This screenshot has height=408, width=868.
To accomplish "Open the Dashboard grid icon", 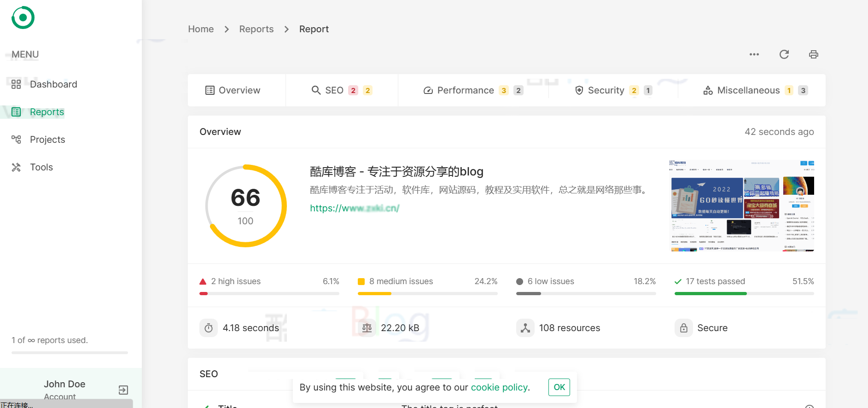I will pyautogui.click(x=16, y=84).
